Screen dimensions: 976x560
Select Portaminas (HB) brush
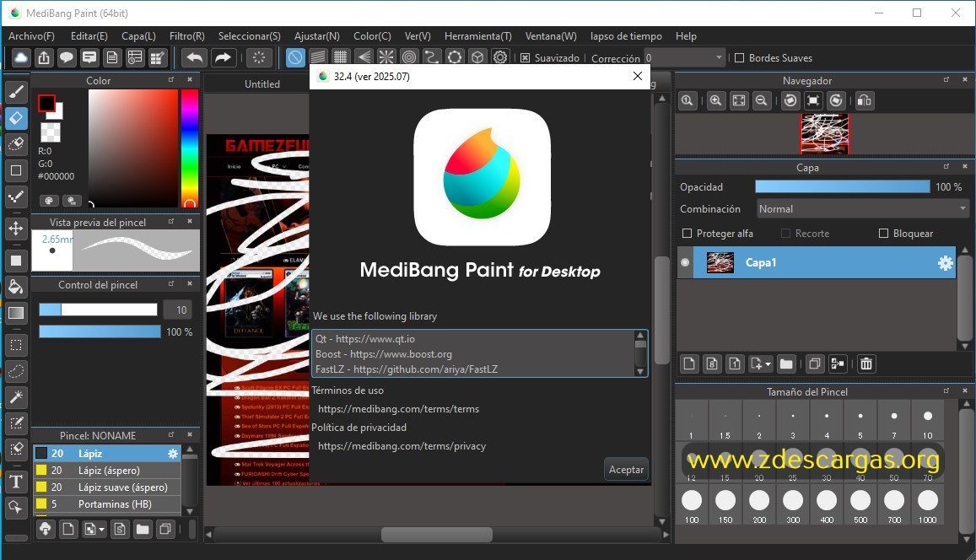(107, 504)
